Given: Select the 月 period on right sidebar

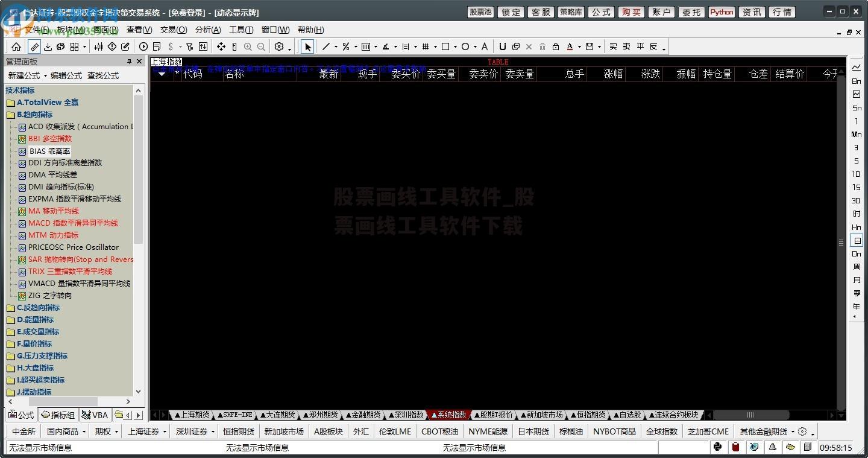Looking at the screenshot, I should pos(857,280).
